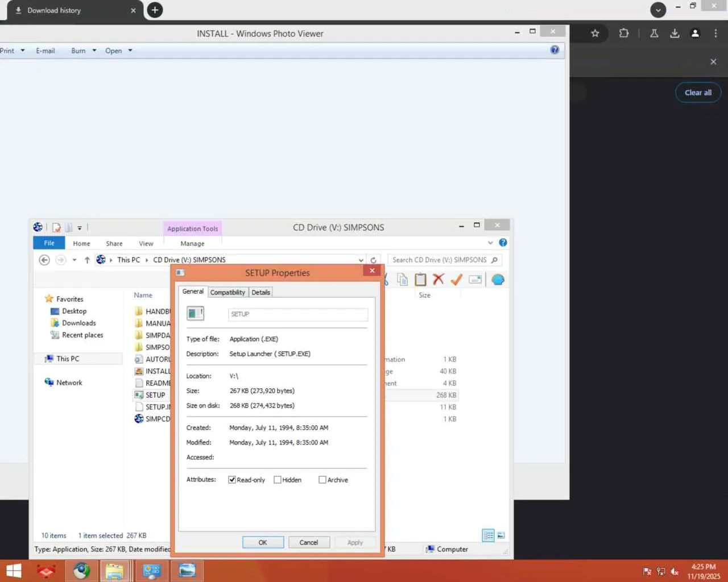Click the Search CD Drive search box
The height and width of the screenshot is (582, 728).
[444, 260]
